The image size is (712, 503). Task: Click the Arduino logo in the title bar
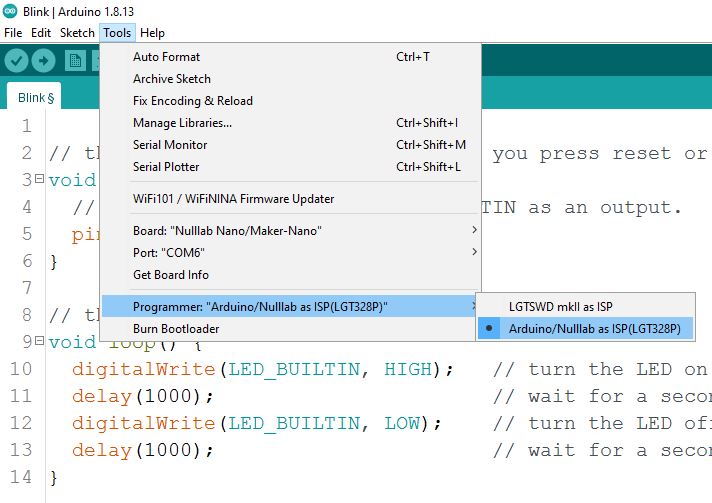9,10
